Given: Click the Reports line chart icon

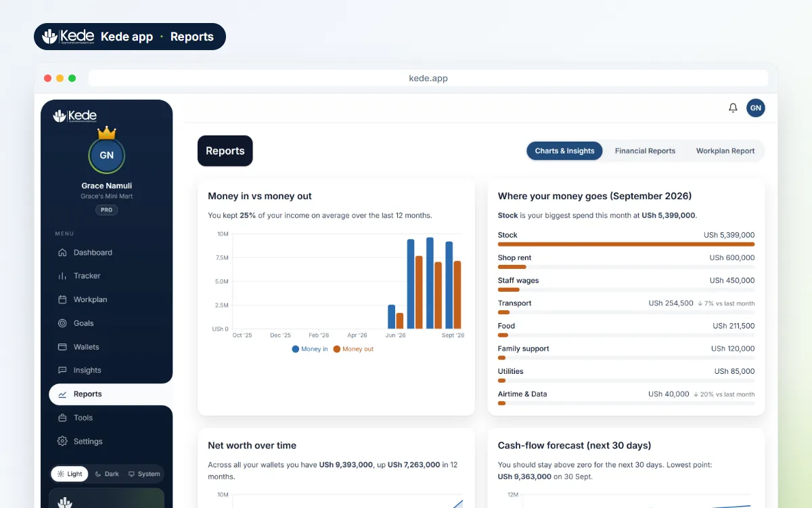Looking at the screenshot, I should pos(62,394).
